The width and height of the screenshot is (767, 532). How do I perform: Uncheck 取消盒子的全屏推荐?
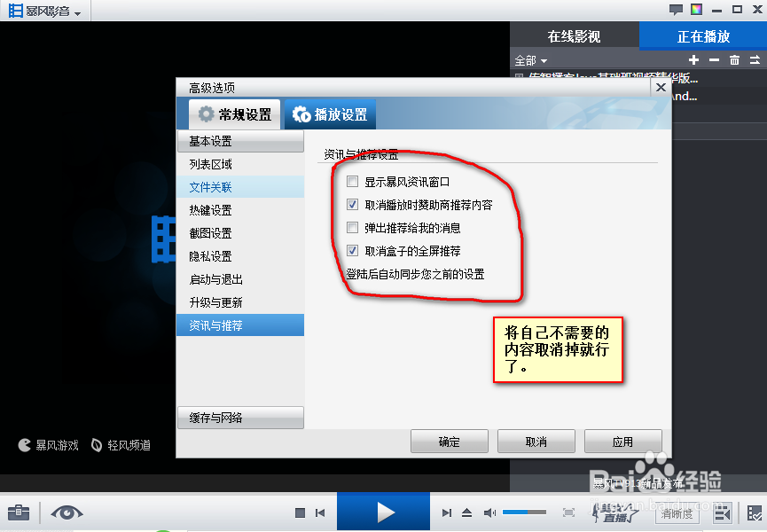(x=352, y=251)
